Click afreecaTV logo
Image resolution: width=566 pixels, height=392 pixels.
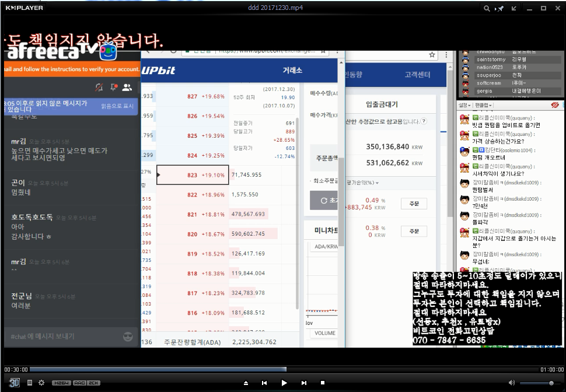[x=61, y=51]
